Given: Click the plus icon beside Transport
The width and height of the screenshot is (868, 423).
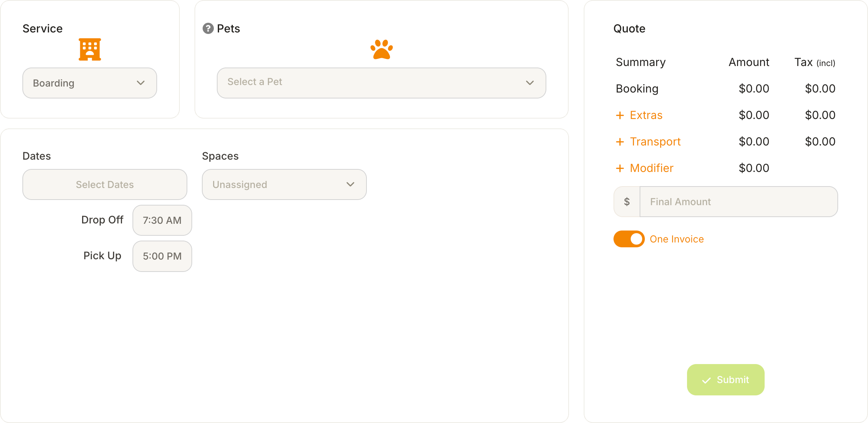Looking at the screenshot, I should tap(620, 142).
